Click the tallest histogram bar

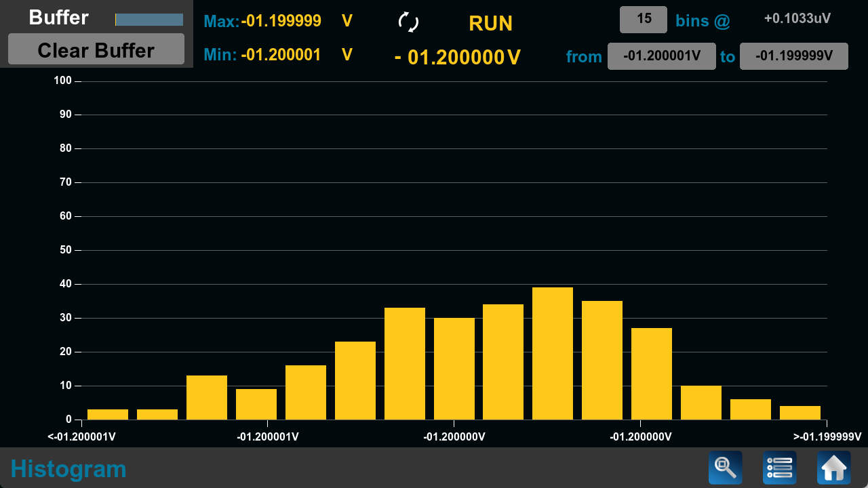552,353
